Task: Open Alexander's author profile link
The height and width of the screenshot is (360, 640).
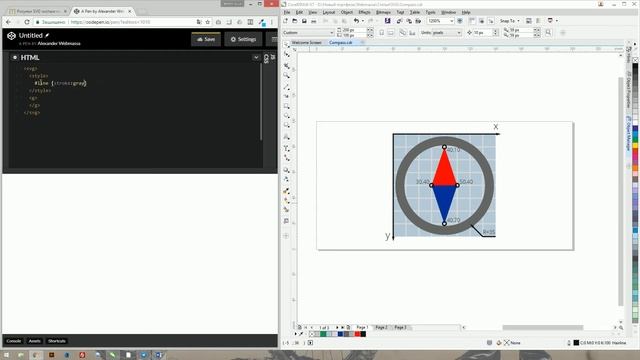Action: 59,43
